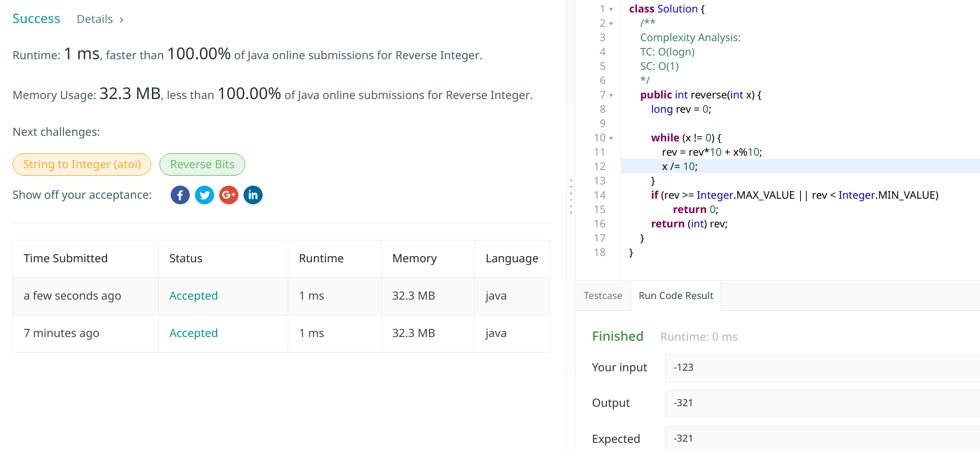Share acceptance on Facebook icon
This screenshot has height=451, width=980.
[x=180, y=195]
